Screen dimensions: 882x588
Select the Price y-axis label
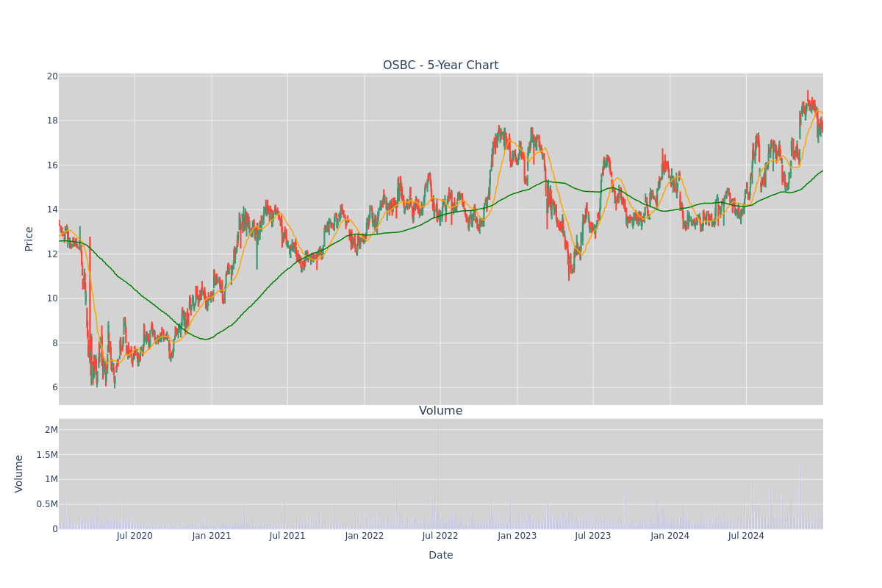click(x=29, y=239)
